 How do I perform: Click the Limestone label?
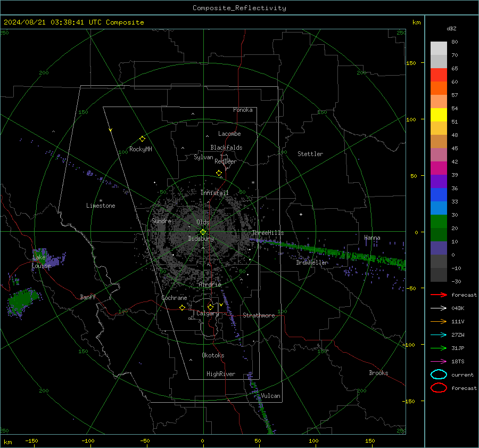tap(101, 206)
